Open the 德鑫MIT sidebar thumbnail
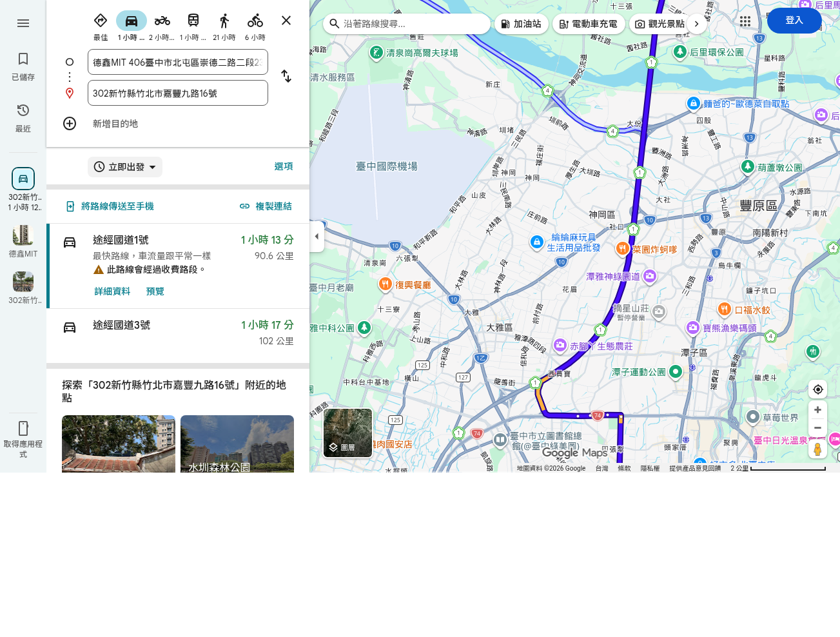 tap(23, 241)
